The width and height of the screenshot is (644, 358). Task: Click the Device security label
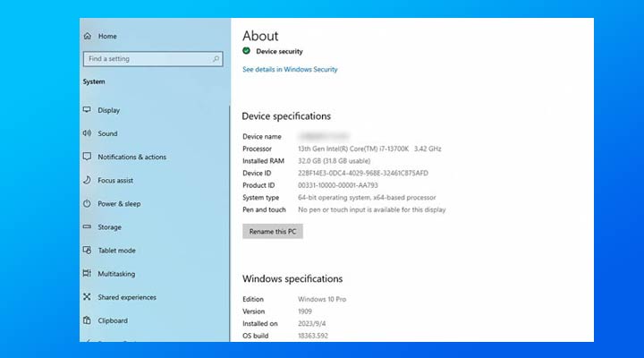coord(279,51)
